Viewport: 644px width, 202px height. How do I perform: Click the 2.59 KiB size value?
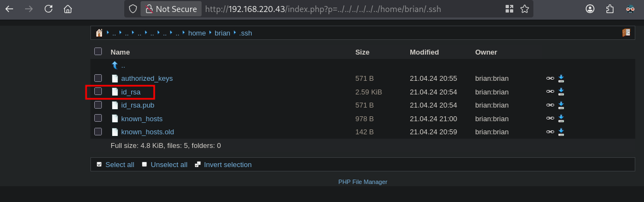[368, 92]
